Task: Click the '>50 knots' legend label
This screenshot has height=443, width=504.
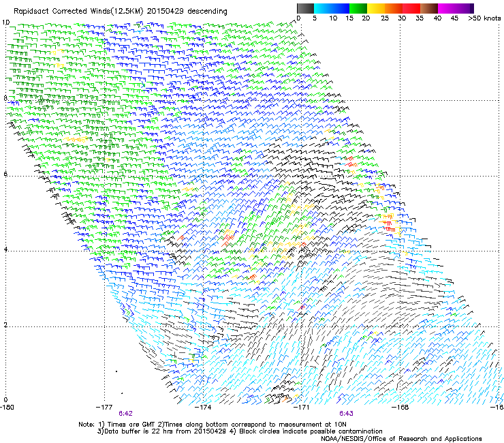Action: click(x=484, y=18)
